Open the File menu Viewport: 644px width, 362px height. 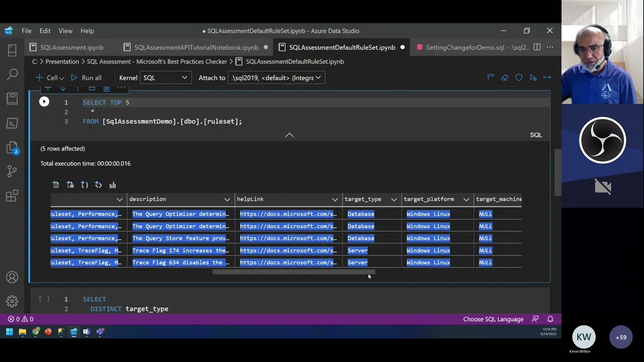[27, 31]
